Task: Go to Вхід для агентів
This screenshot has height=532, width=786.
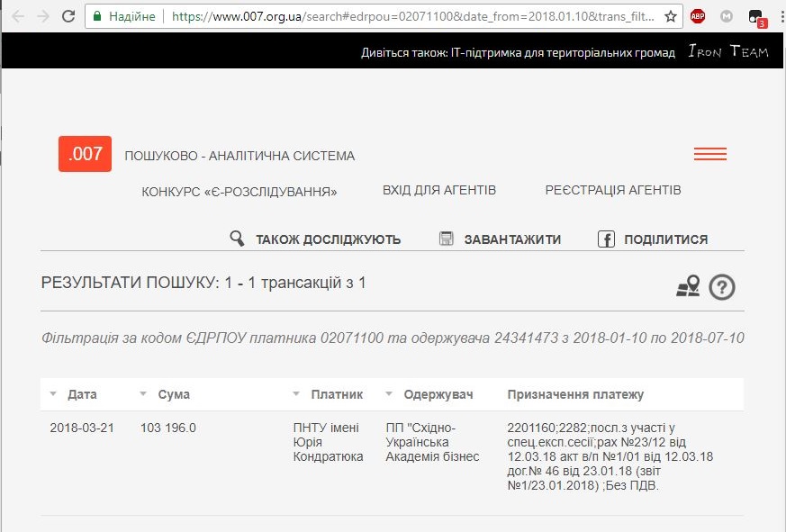Action: pyautogui.click(x=438, y=190)
